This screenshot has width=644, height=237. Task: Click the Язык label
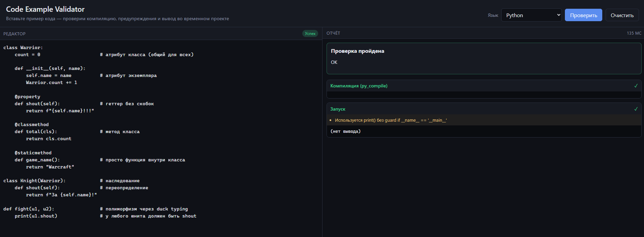point(493,15)
